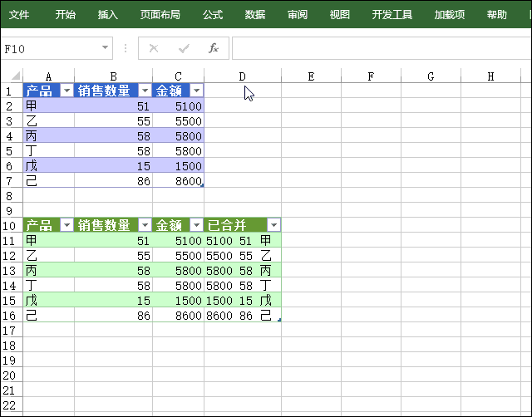Click merged cell '1500 15 戊'

click(x=243, y=300)
